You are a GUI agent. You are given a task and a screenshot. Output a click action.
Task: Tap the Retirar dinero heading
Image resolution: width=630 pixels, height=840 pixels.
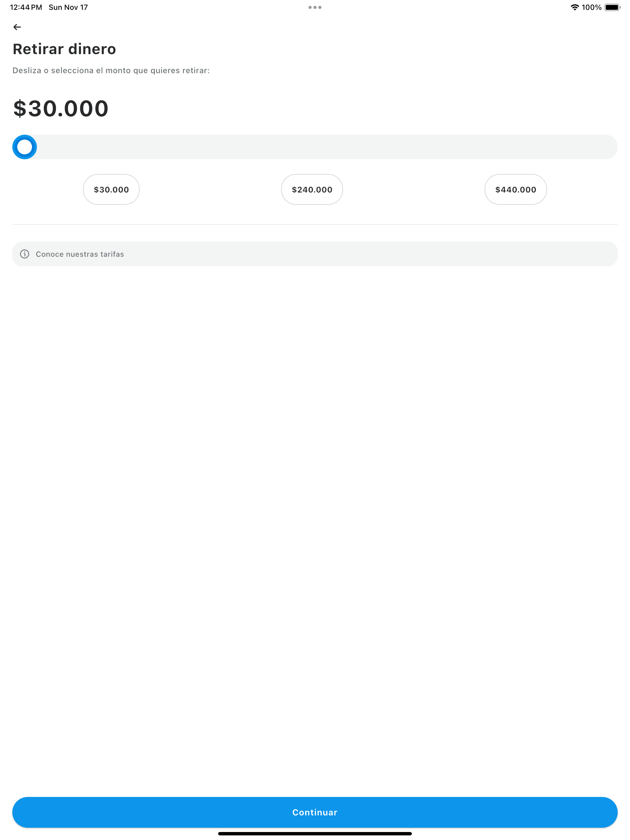[64, 49]
